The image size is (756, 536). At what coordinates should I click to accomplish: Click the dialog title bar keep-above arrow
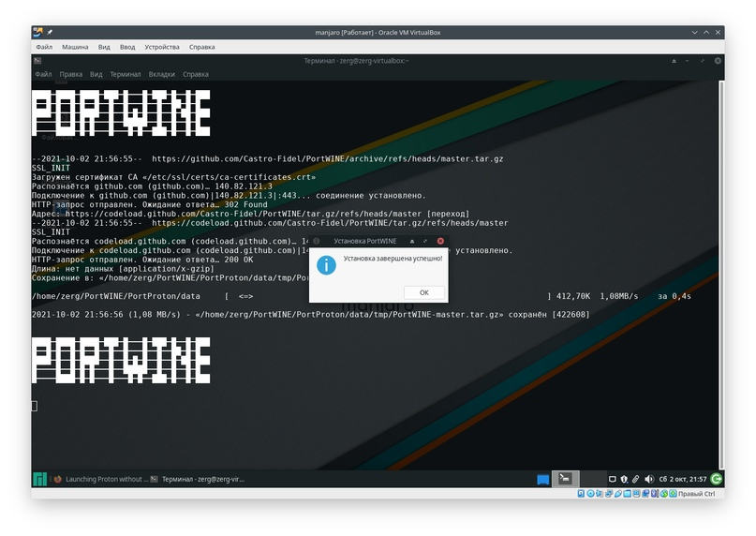click(x=412, y=241)
